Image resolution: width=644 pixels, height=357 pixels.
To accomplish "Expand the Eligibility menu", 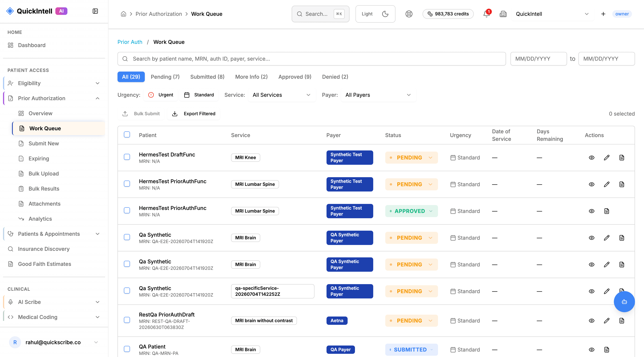I will click(54, 83).
